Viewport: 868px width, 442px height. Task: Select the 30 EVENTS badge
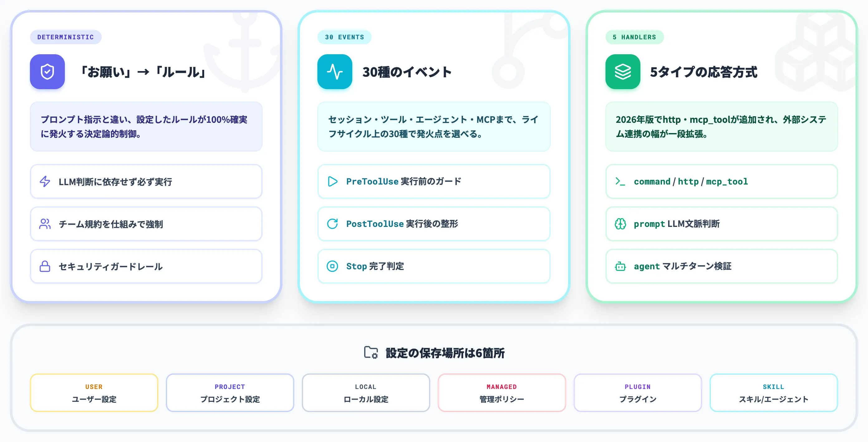pos(345,37)
